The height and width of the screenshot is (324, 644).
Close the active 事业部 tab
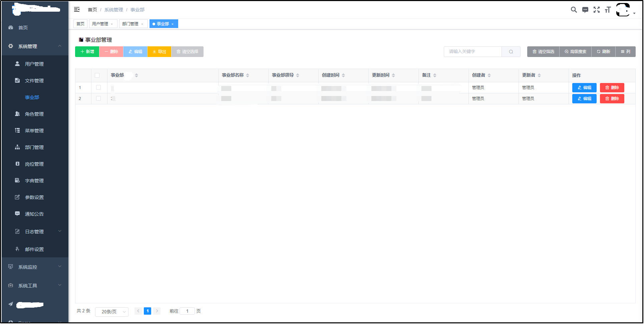173,24
